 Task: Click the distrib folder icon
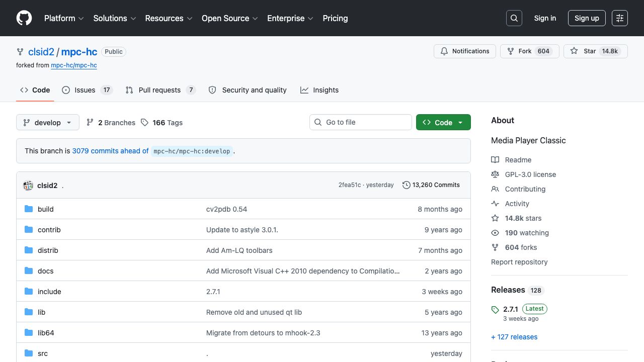coord(29,250)
